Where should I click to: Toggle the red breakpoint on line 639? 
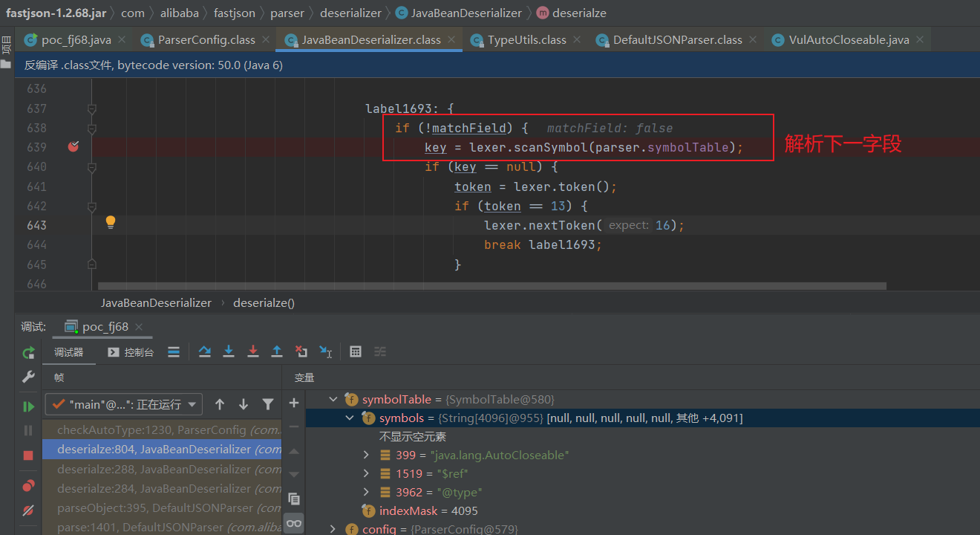73,146
